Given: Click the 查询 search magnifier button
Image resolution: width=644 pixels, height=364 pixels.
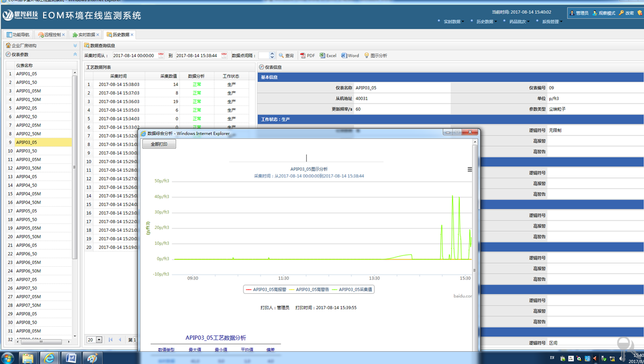Looking at the screenshot, I should 282,55.
